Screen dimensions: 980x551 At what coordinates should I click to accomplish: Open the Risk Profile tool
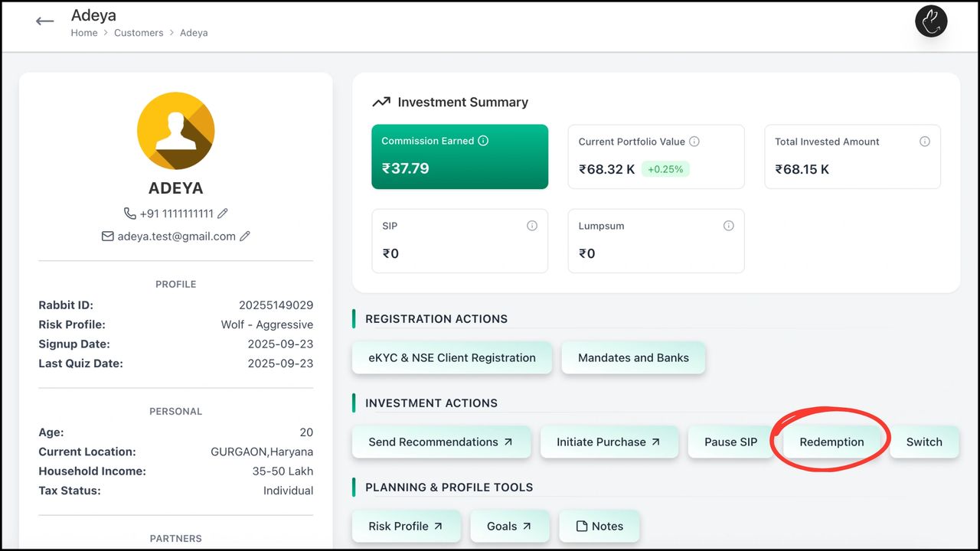coord(406,526)
